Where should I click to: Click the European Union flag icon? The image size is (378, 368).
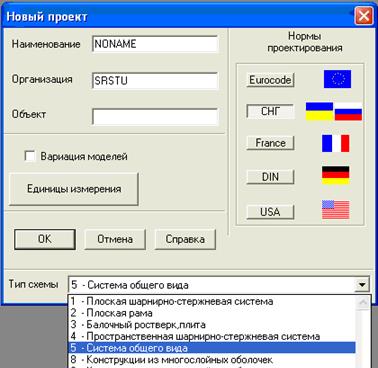[x=337, y=79]
